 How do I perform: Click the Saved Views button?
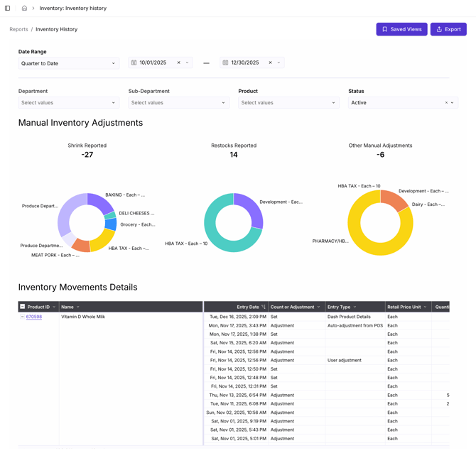[x=401, y=29]
